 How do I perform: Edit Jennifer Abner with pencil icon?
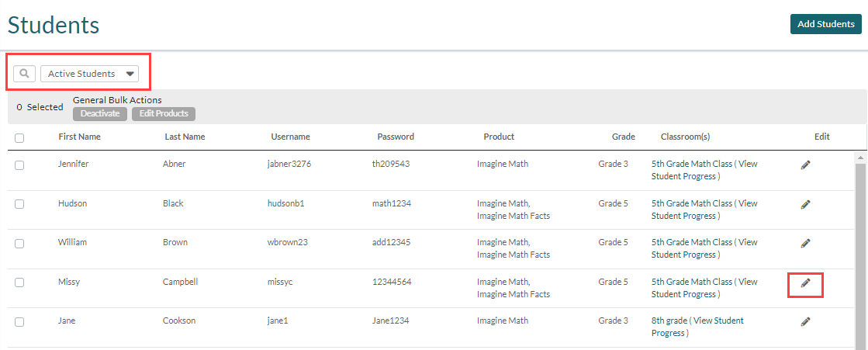805,165
